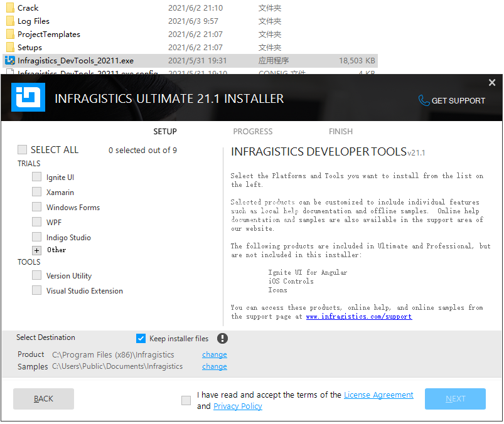Click the 2021/6/3 9:57 date cell
The image size is (504, 424).
click(x=193, y=21)
